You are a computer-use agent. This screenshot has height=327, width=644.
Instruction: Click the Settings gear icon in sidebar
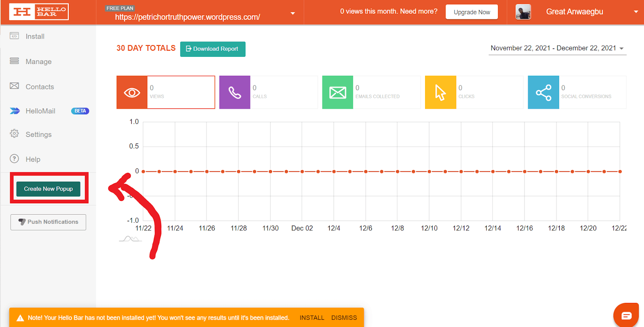[x=14, y=134]
